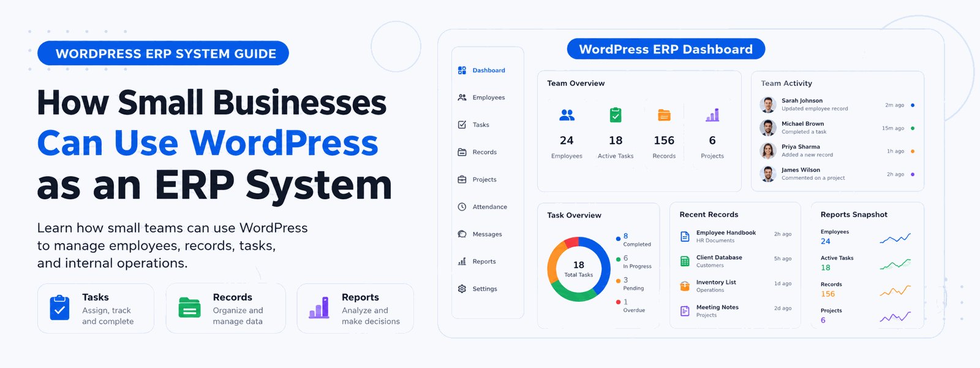Click Sarah Johnson's avatar
This screenshot has width=980, height=368.
(x=768, y=105)
